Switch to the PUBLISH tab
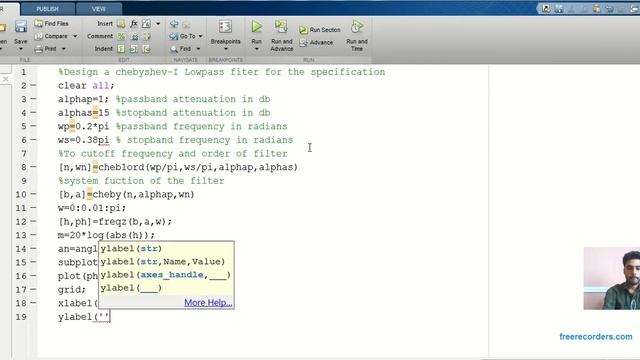The height and width of the screenshot is (360, 640). tap(47, 9)
